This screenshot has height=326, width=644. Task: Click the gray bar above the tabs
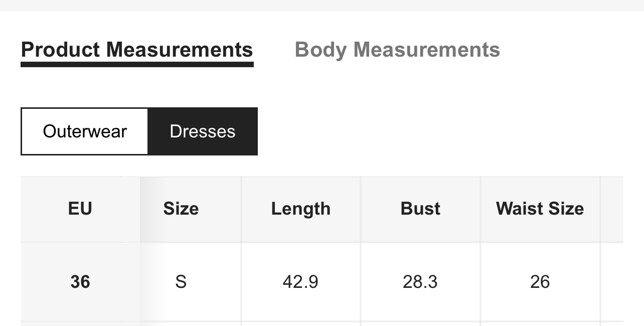(x=322, y=5)
